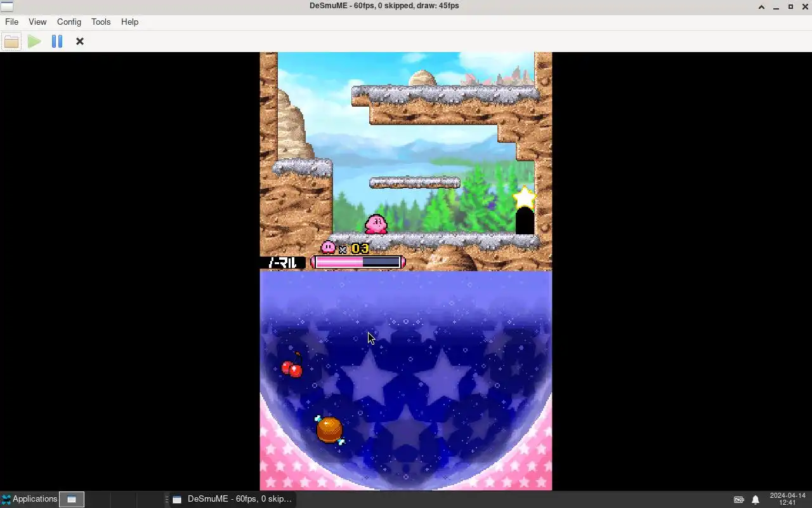Click the show desktop taskbar icon
The width and height of the screenshot is (812, 508).
point(72,499)
